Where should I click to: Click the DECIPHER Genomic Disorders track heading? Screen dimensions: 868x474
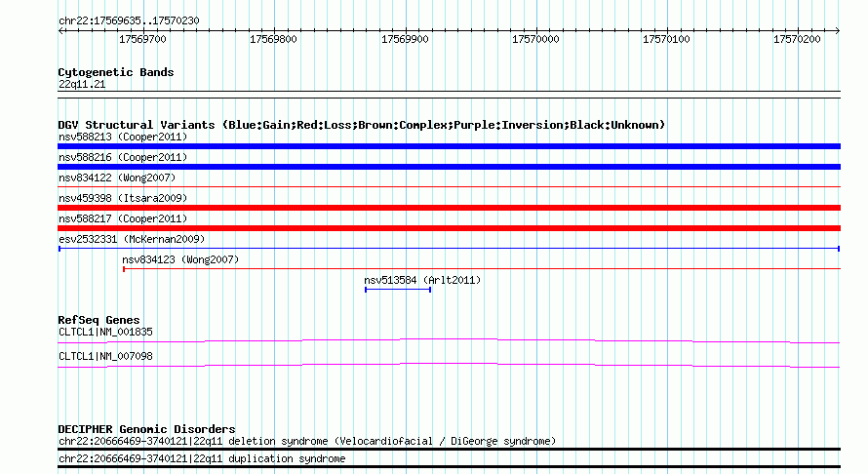tap(146, 429)
